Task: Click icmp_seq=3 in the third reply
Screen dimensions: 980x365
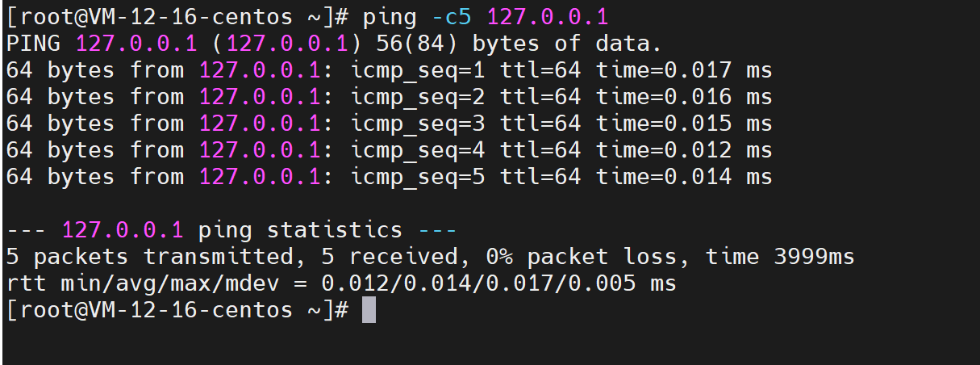Action: coord(418,124)
